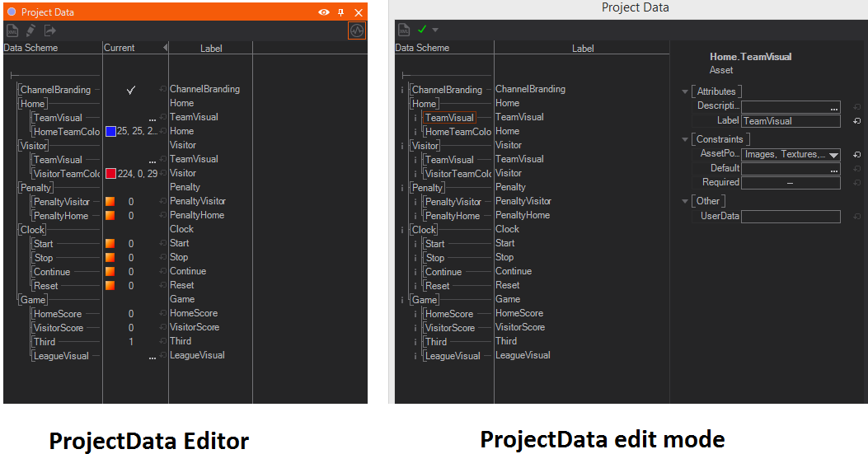Click the XML import icon in ProjectData Editor
Screen dimensions: 868x454
[x=12, y=30]
